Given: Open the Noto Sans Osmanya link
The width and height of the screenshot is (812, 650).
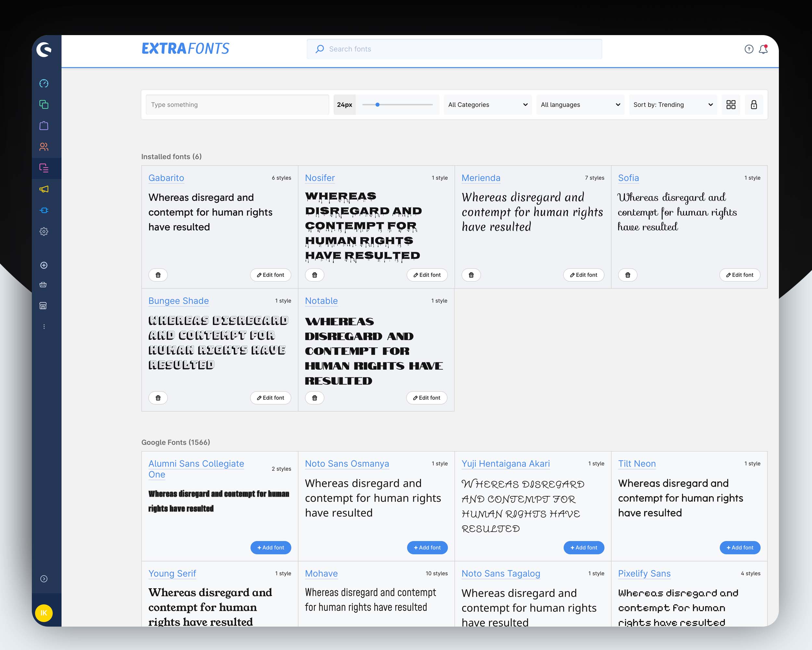Looking at the screenshot, I should coord(347,463).
